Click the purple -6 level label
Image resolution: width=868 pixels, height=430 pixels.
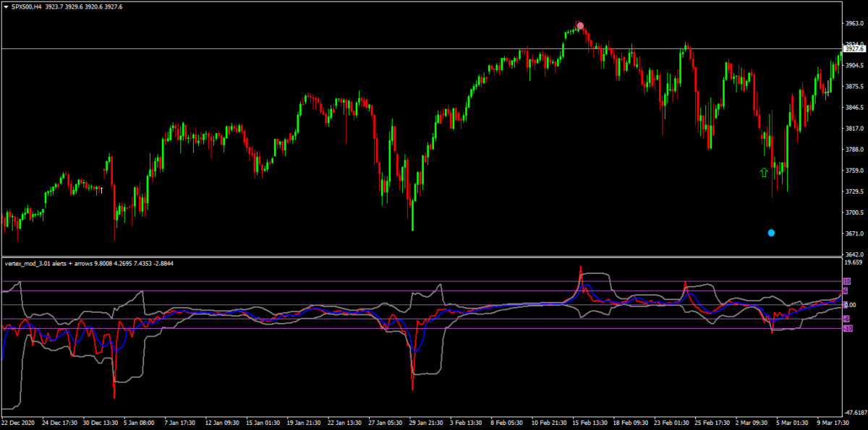coord(846,319)
